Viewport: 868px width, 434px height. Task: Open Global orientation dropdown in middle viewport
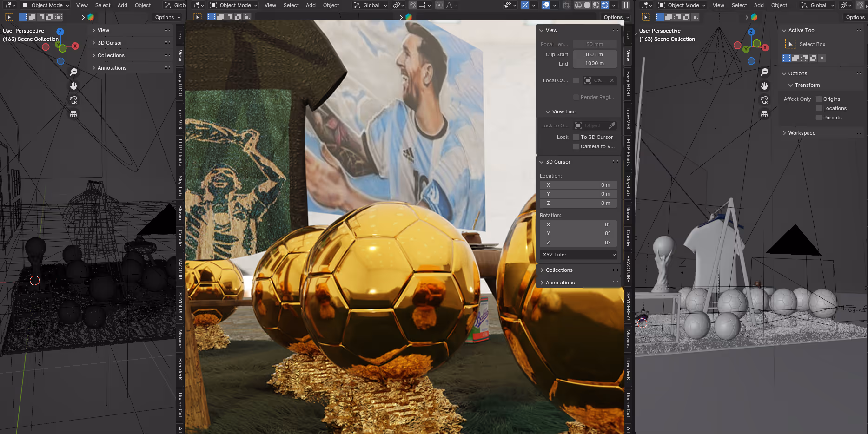point(370,5)
